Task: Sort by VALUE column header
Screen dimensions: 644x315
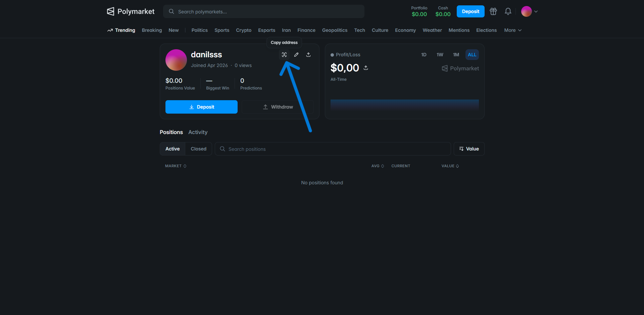Action: point(450,166)
